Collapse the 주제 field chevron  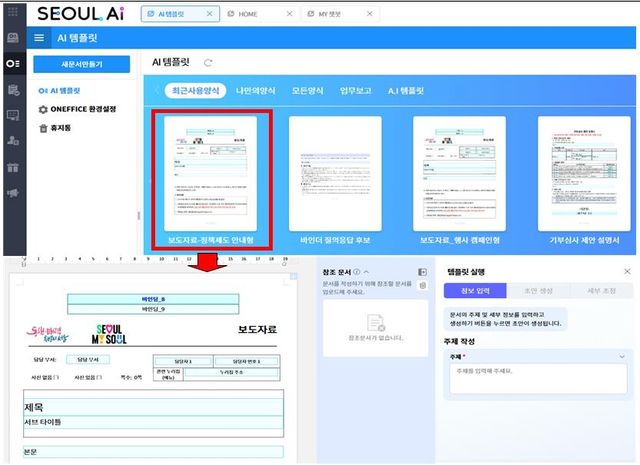[622, 356]
